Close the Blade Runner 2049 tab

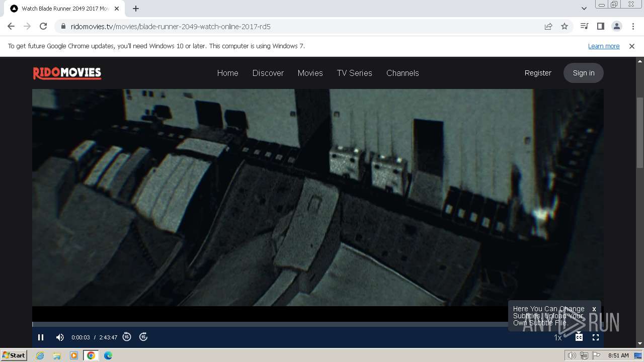point(117,9)
